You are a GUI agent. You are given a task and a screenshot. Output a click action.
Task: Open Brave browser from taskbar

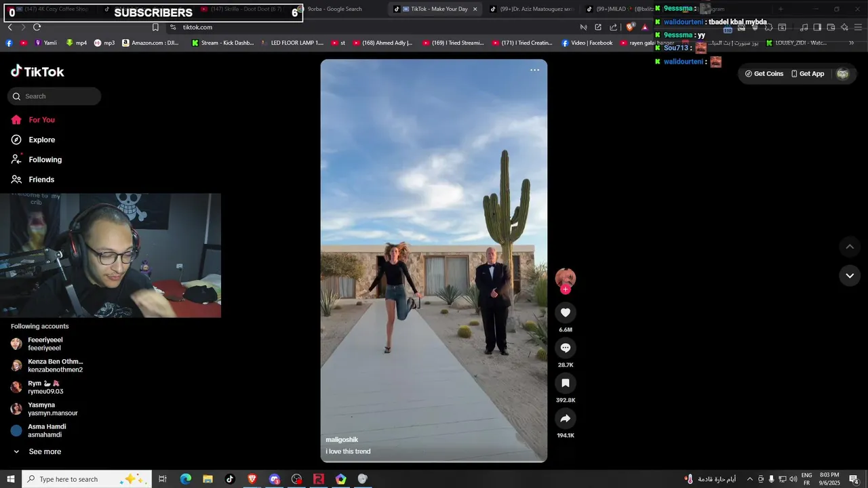(x=252, y=479)
